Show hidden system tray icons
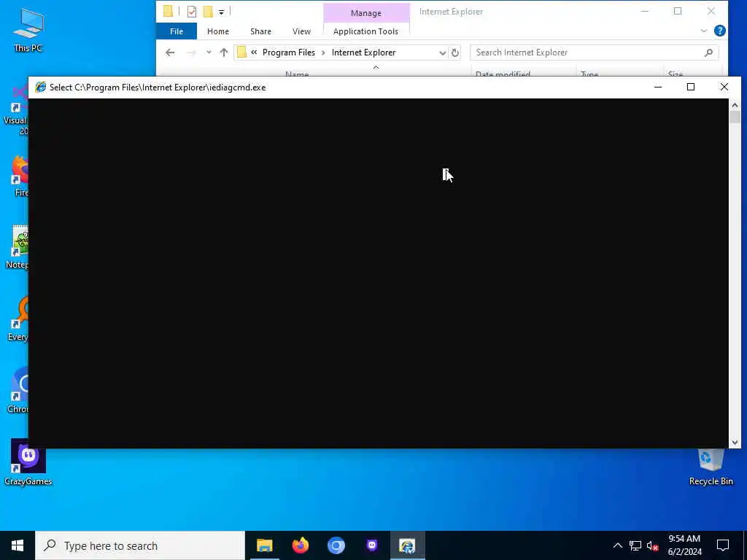The width and height of the screenshot is (747, 560). pos(617,545)
